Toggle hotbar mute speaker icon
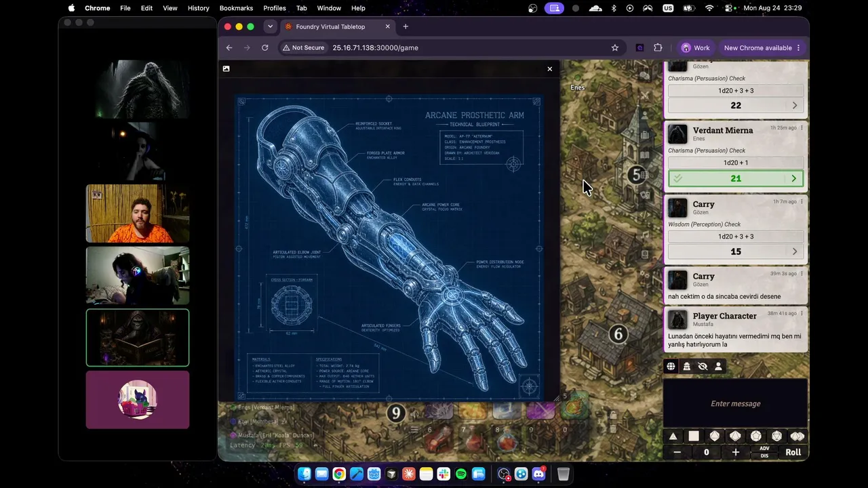The width and height of the screenshot is (868, 488). (414, 414)
